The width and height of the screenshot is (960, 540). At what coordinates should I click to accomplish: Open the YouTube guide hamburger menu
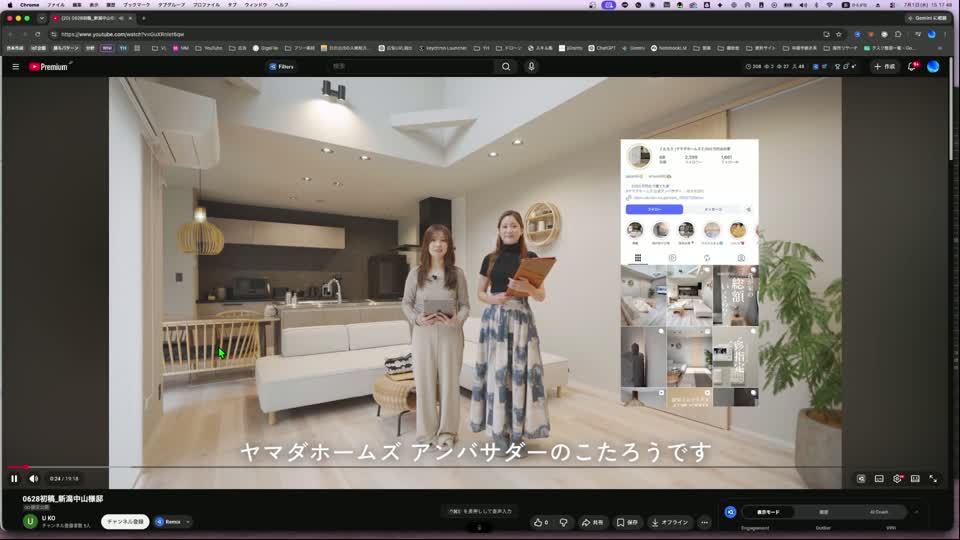click(x=15, y=67)
